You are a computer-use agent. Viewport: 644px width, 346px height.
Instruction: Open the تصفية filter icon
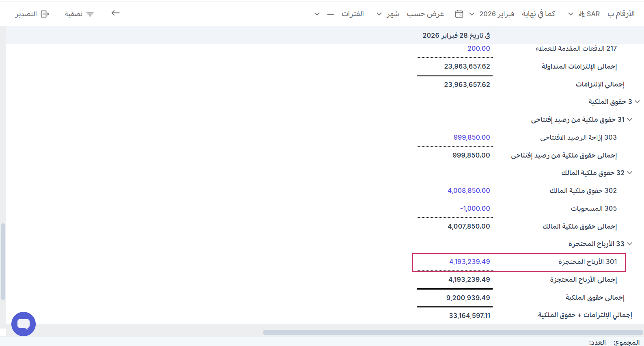tap(90, 14)
